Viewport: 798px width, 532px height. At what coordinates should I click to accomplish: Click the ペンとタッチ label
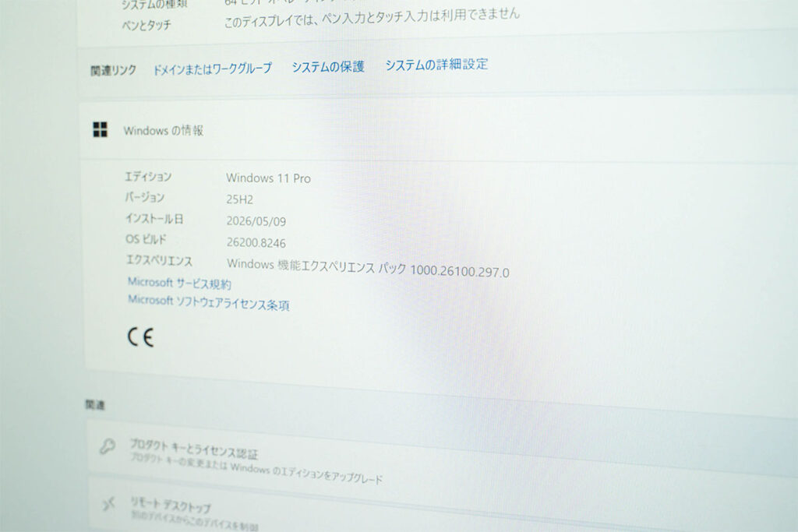(x=146, y=25)
